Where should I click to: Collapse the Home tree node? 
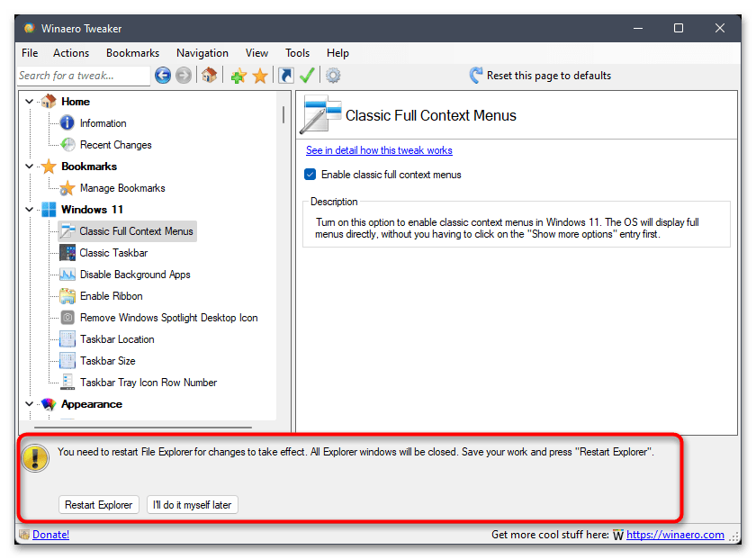pyautogui.click(x=30, y=102)
